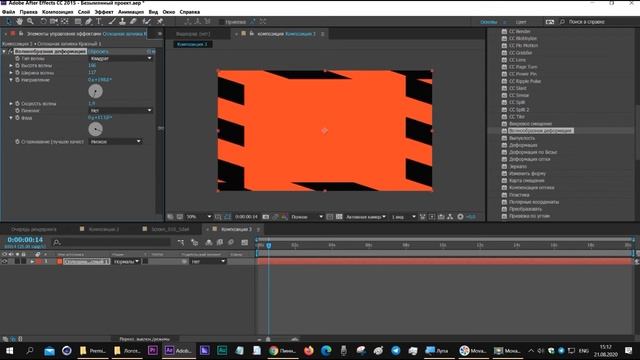The height and width of the screenshot is (360, 640).
Task: Toggle the fx switch of Wave Warp effect
Action: tap(11, 51)
